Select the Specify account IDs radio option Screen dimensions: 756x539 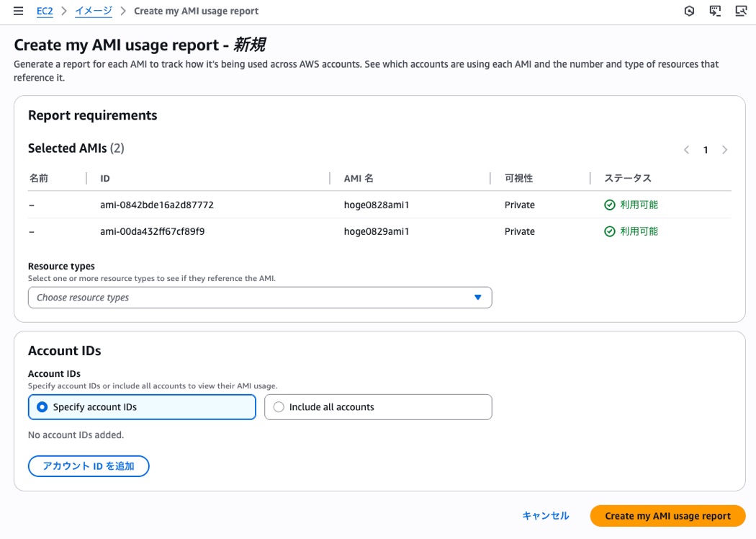pyautogui.click(x=142, y=407)
